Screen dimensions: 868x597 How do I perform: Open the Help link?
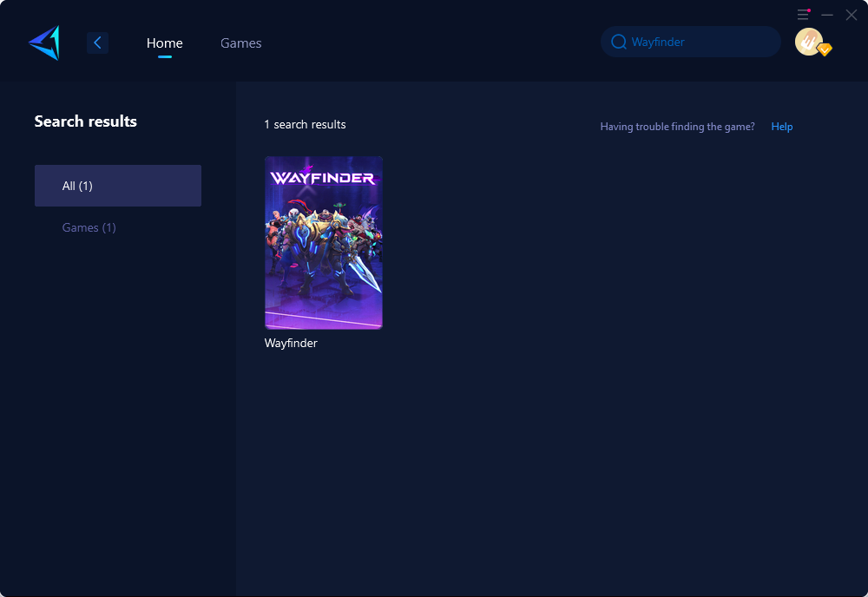[x=782, y=127]
